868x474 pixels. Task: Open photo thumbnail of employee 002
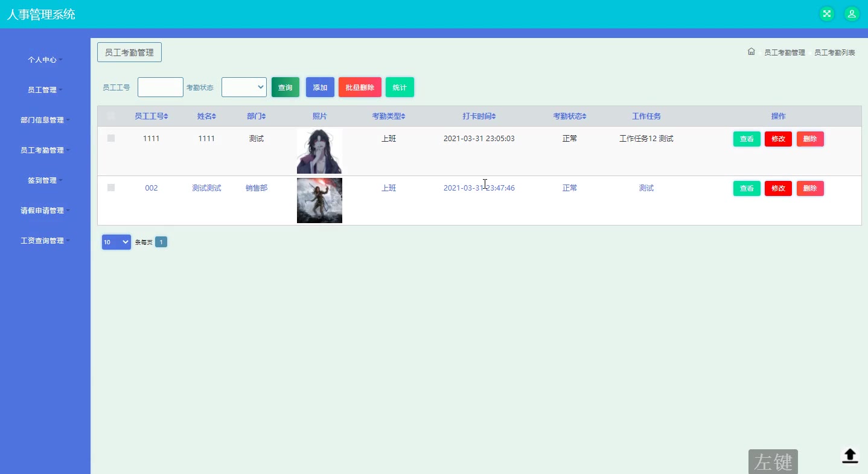click(319, 200)
